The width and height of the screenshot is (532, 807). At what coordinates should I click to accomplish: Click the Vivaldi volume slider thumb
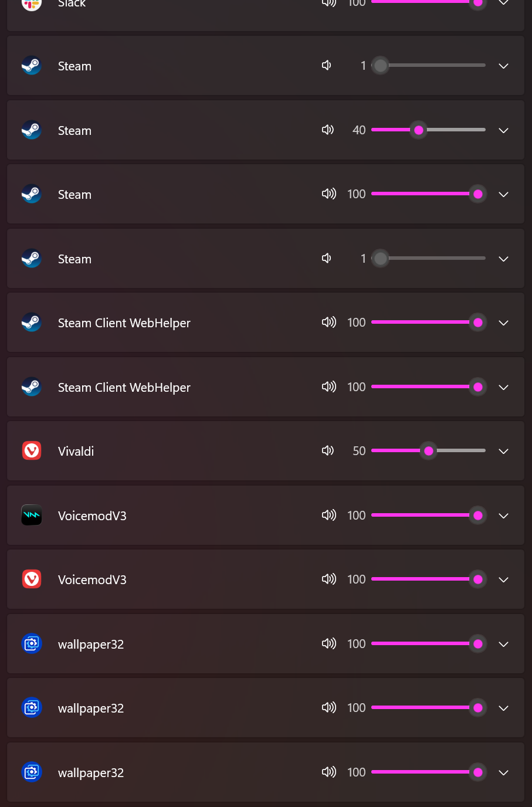click(429, 450)
